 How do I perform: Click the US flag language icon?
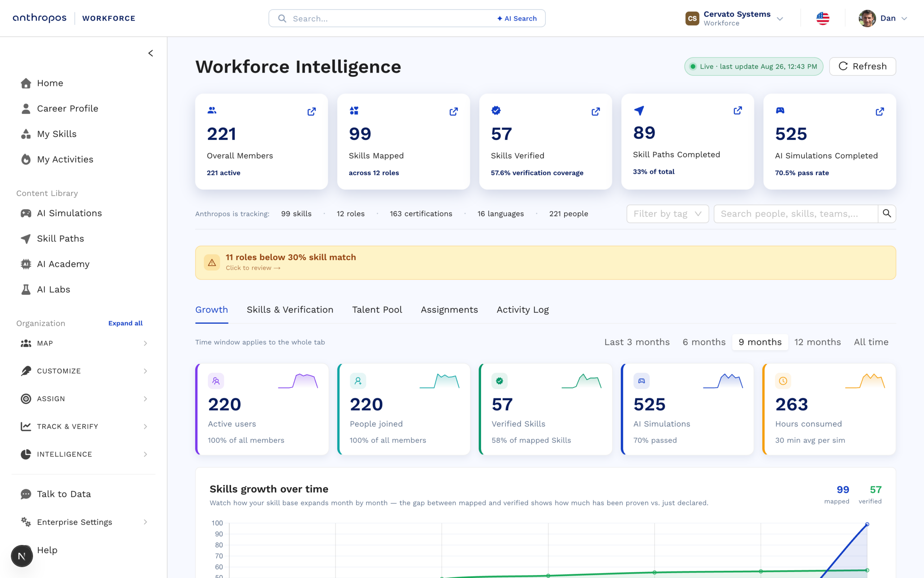point(823,18)
